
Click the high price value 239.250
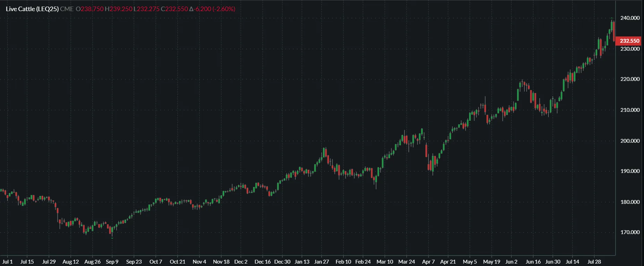click(x=121, y=9)
